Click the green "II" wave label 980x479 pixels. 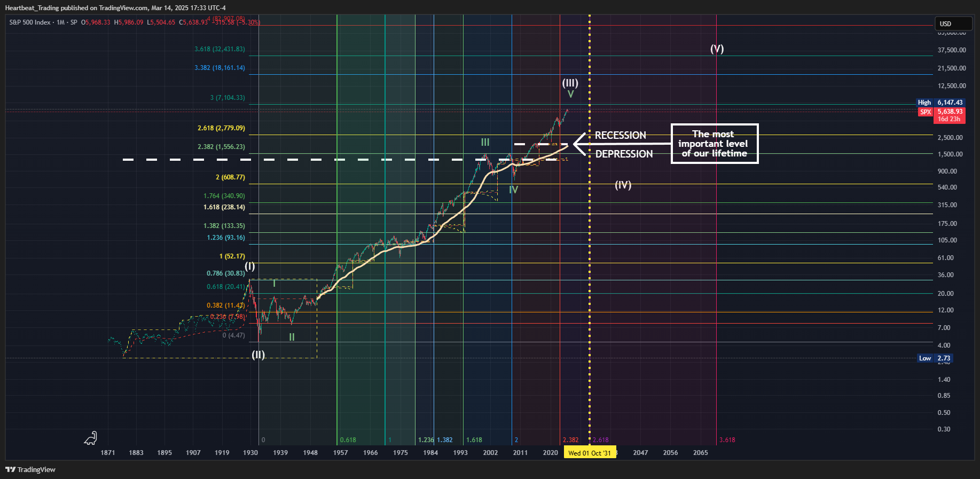tap(292, 337)
